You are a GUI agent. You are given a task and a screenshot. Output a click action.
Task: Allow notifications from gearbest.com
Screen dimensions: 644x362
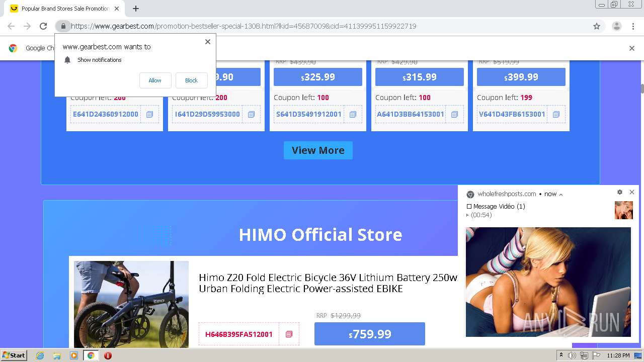(155, 80)
